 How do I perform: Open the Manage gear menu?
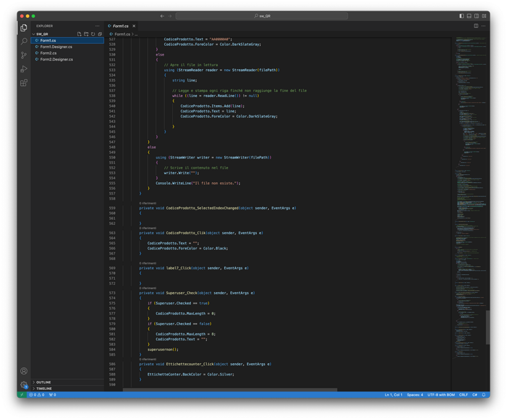coord(23,385)
